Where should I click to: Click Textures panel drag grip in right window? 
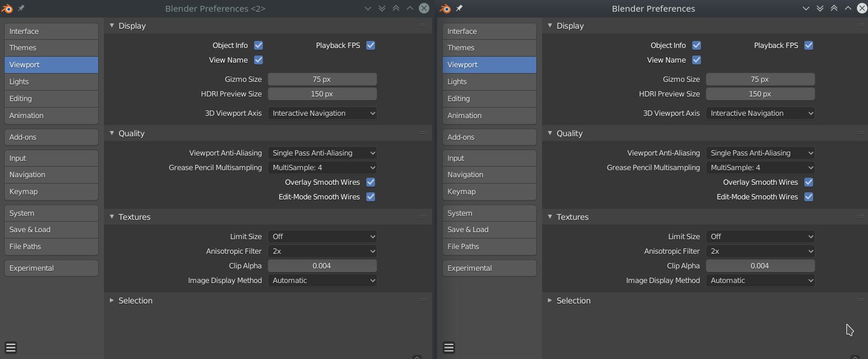(x=861, y=217)
